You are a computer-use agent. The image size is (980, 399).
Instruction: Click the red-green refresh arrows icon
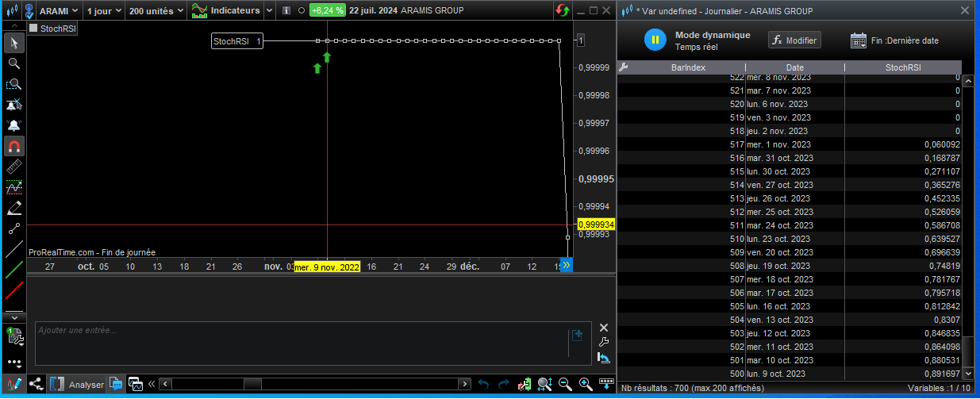562,11
